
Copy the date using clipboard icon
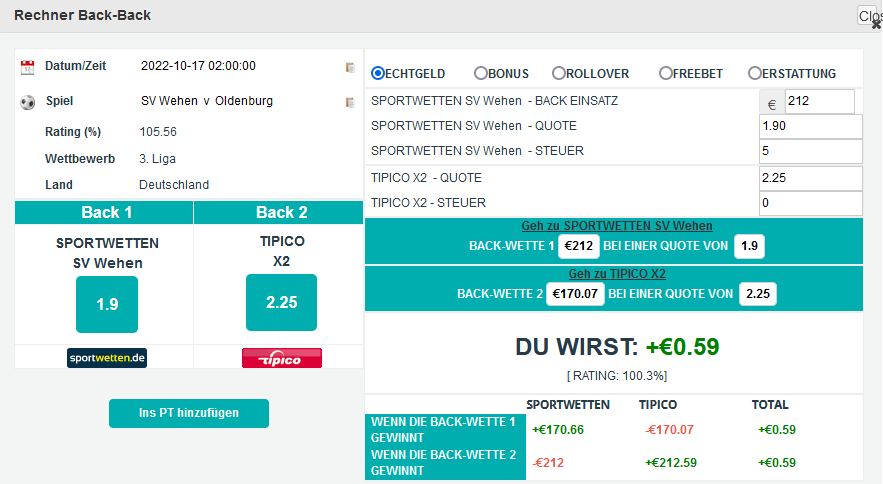(350, 67)
